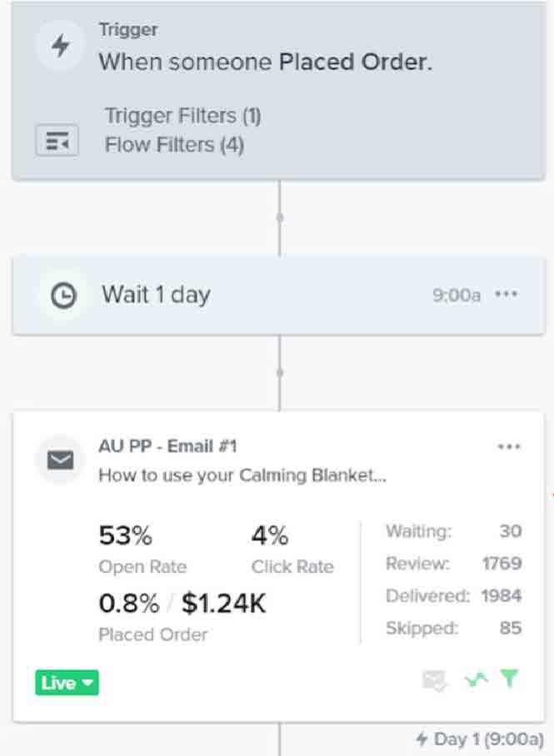554x756 pixels.
Task: Click the AU PP - Email #1 title
Action: point(167,446)
